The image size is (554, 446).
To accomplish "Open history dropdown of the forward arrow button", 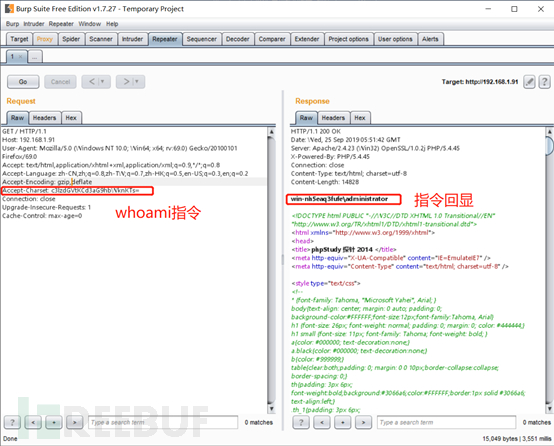I will click(x=137, y=82).
